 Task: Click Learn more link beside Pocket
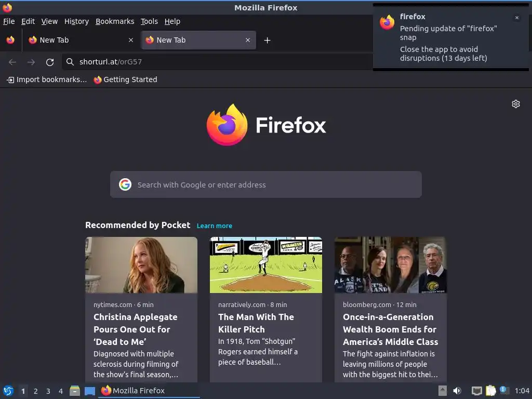pyautogui.click(x=215, y=225)
